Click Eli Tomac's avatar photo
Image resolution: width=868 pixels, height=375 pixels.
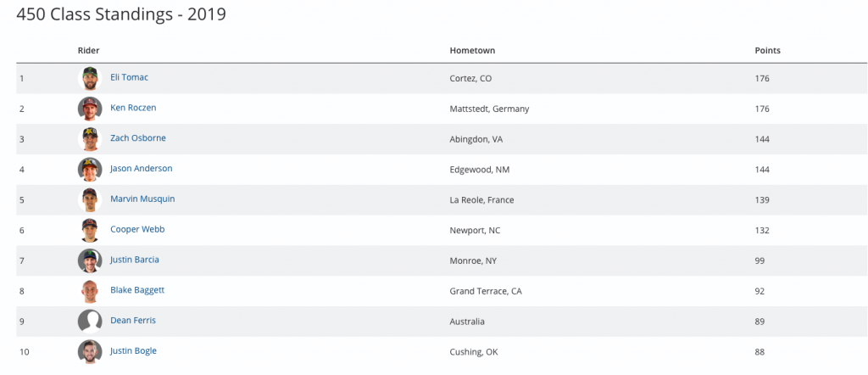tap(90, 79)
